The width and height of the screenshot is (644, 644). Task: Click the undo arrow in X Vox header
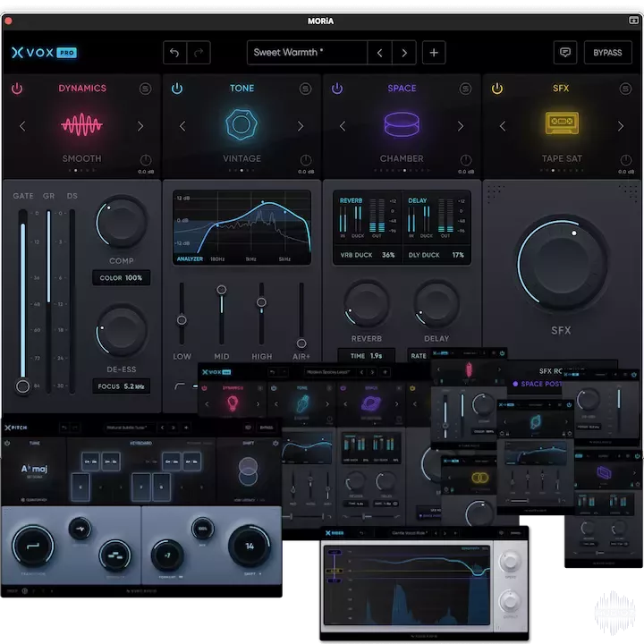click(174, 53)
